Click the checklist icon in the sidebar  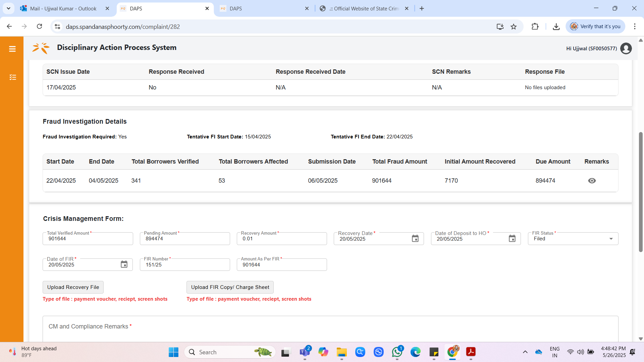tap(13, 77)
